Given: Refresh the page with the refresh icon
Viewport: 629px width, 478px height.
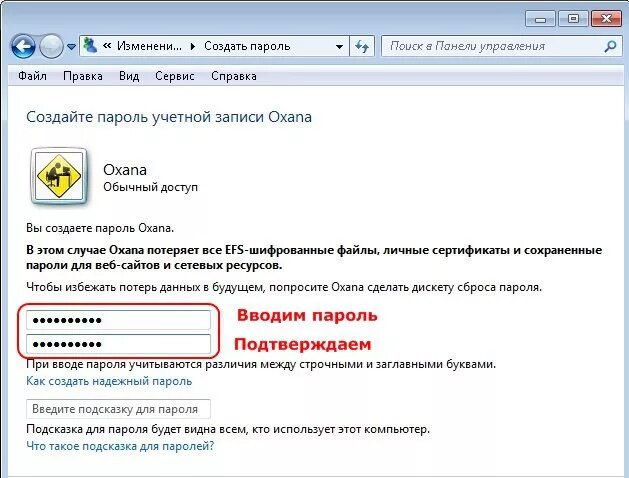Looking at the screenshot, I should pyautogui.click(x=362, y=47).
